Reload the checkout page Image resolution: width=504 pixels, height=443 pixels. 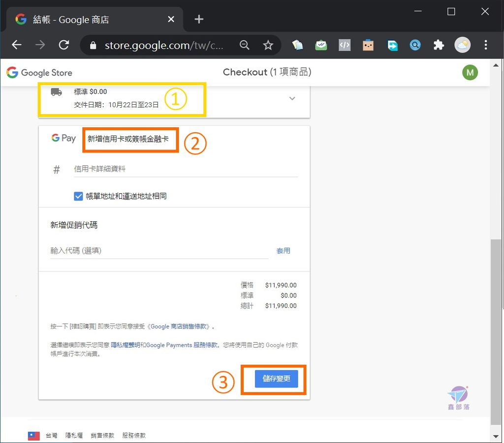[x=64, y=45]
